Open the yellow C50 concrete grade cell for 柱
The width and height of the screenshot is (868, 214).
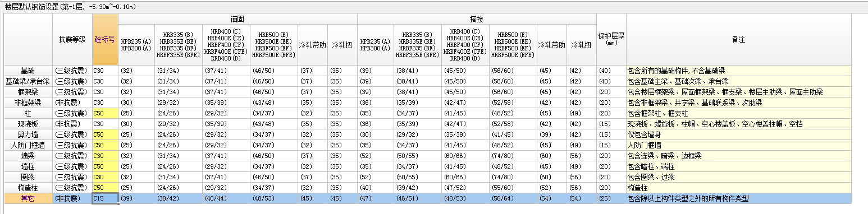point(105,113)
